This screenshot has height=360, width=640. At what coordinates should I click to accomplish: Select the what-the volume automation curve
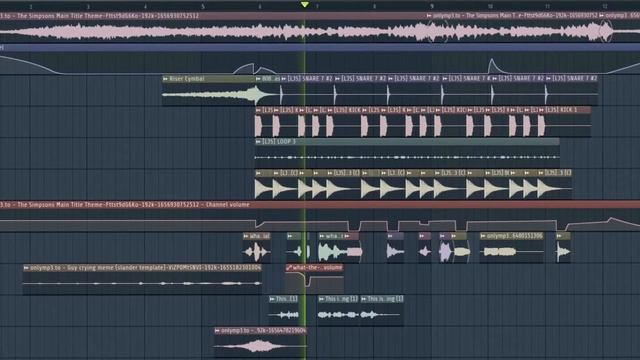coord(314,281)
